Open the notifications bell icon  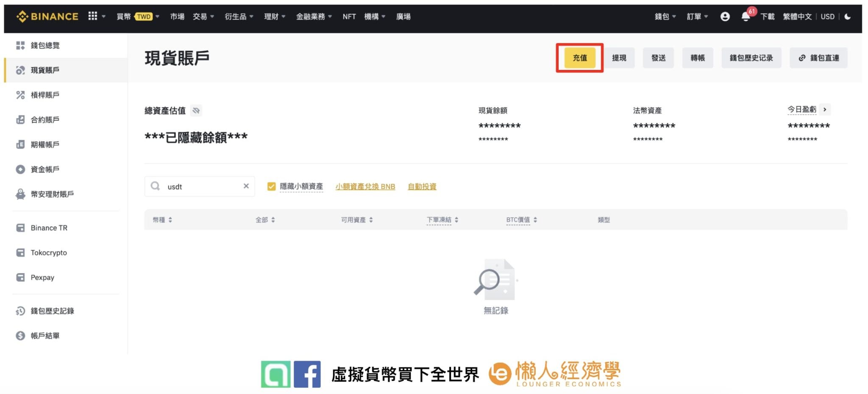pyautogui.click(x=746, y=17)
